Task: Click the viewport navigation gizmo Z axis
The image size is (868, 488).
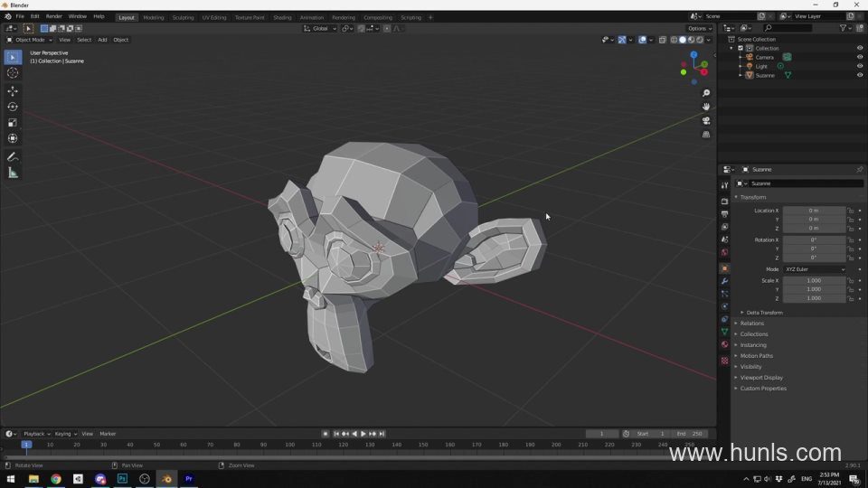Action: tap(693, 55)
